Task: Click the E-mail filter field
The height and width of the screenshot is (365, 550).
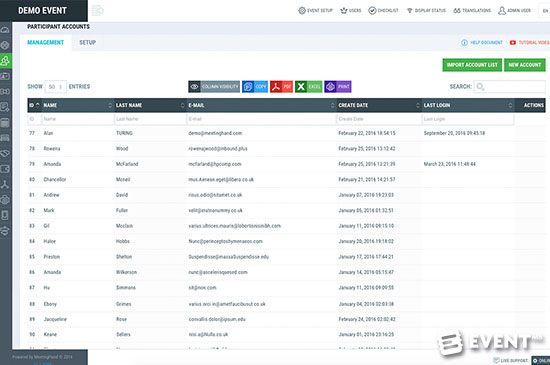Action: pos(261,119)
